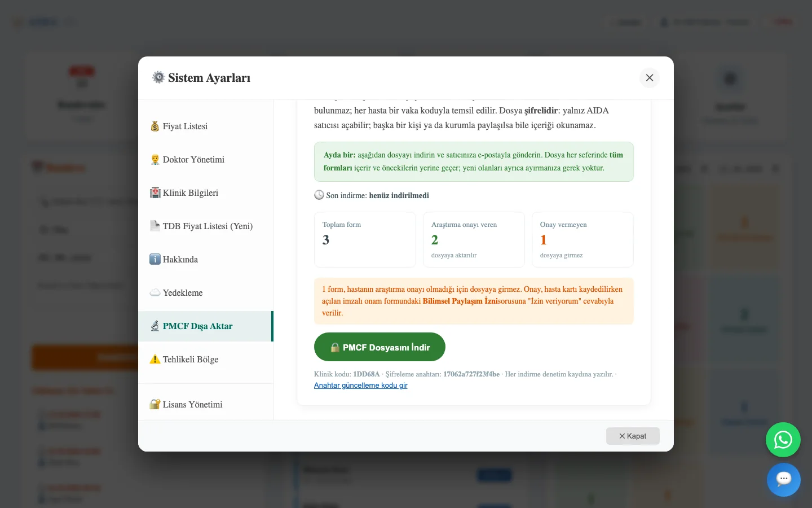The height and width of the screenshot is (508, 812).
Task: Click the Yedekleme cloud icon
Action: [155, 293]
